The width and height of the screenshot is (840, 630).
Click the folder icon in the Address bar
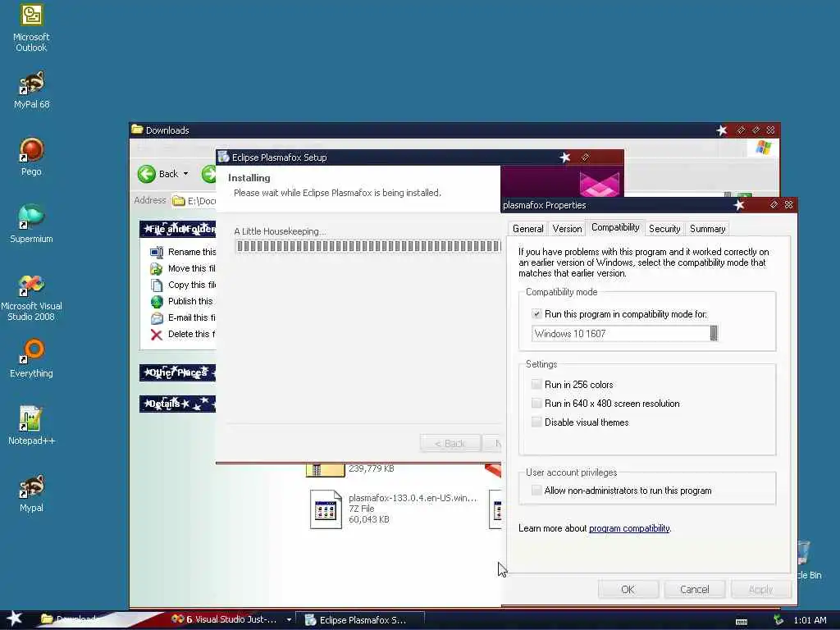click(x=178, y=201)
